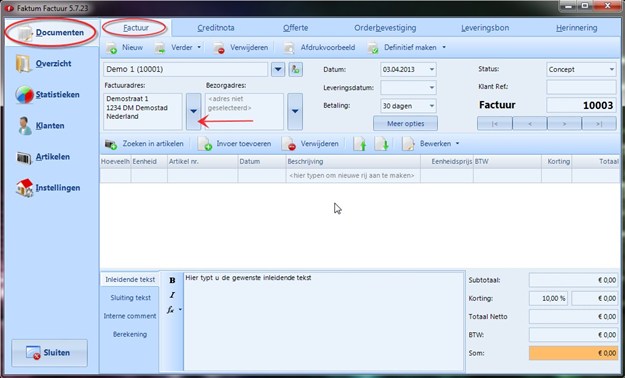Open Afdrukvoorbeeld print preview
Screen dimensions: 625x378
coord(320,48)
